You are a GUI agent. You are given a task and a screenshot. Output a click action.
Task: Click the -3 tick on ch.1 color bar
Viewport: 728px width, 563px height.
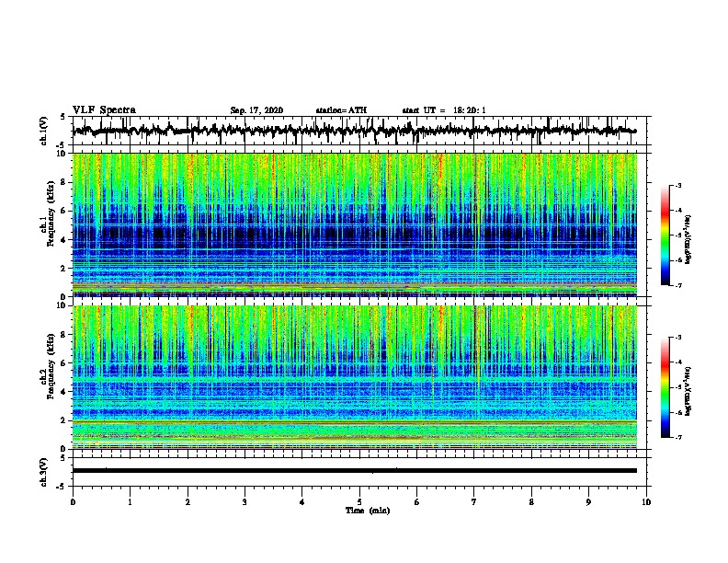[677, 186]
